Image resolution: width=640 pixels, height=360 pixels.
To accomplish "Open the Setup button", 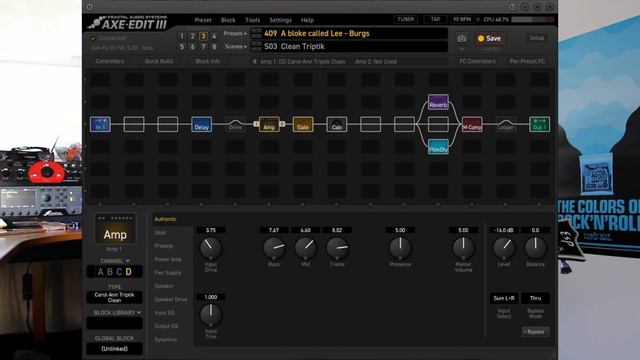I will tap(537, 38).
